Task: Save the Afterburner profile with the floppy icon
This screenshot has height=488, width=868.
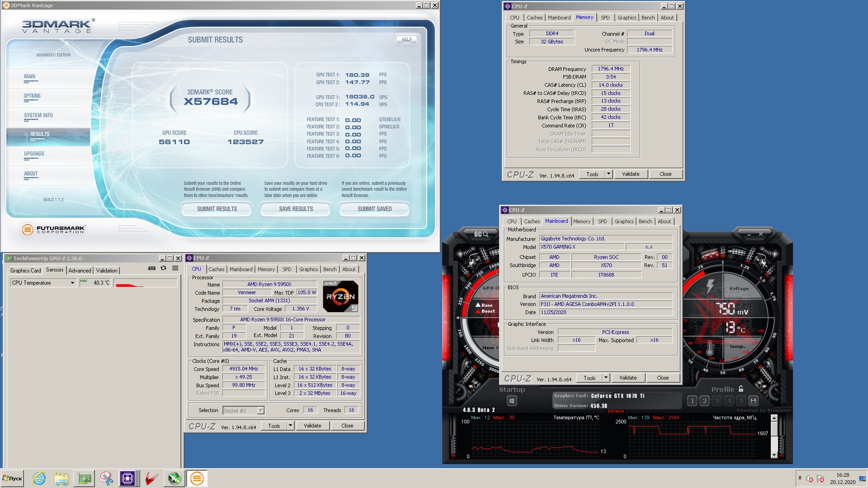Action: click(753, 401)
